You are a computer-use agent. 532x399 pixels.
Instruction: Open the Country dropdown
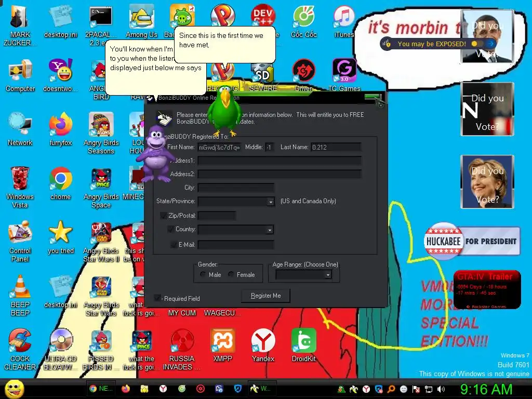click(270, 230)
